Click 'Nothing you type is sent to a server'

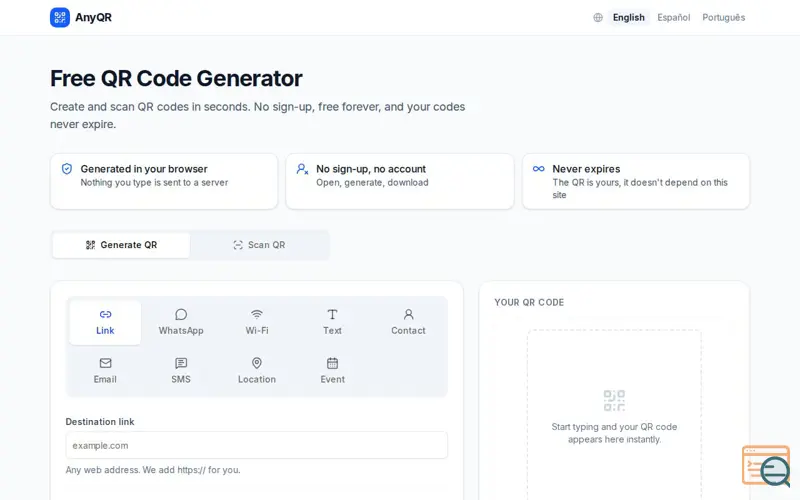point(154,183)
